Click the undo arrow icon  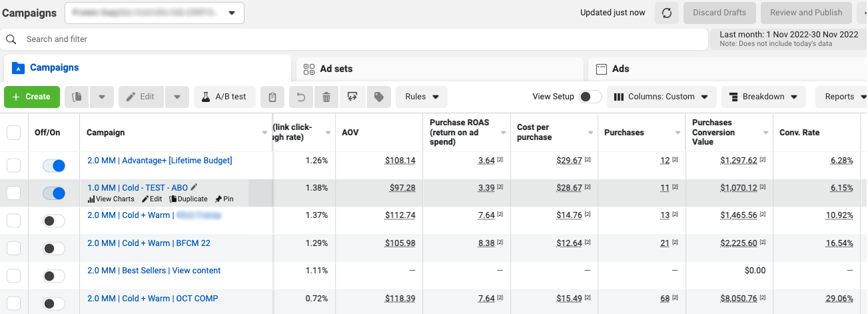coord(300,97)
